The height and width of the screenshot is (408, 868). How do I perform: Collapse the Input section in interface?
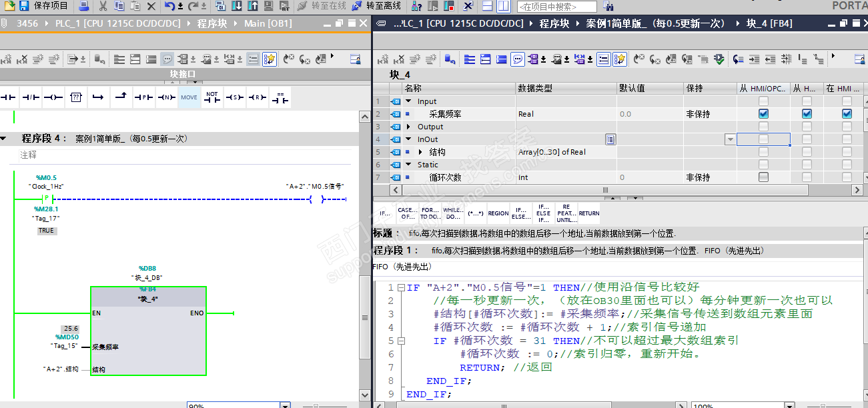(x=408, y=101)
